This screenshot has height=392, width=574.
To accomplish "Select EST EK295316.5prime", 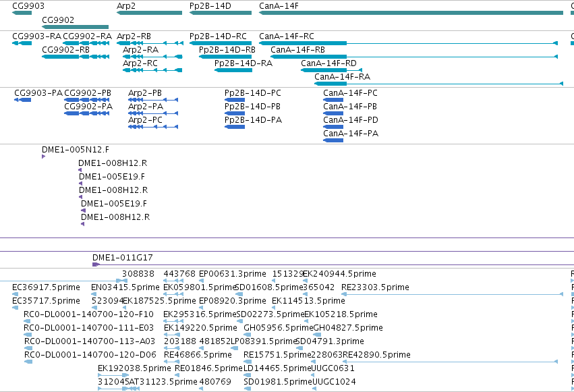I will 173,321.
